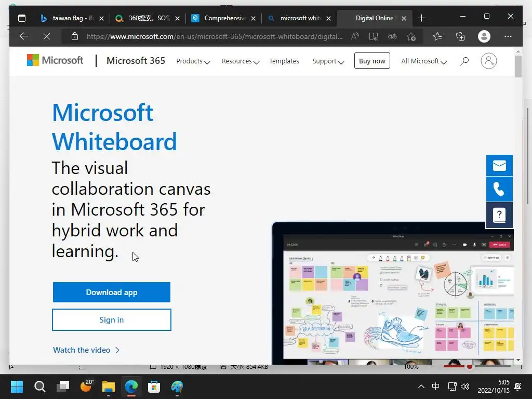Launch Microsoft Edge from taskbar
The image size is (532, 399).
pos(131,387)
